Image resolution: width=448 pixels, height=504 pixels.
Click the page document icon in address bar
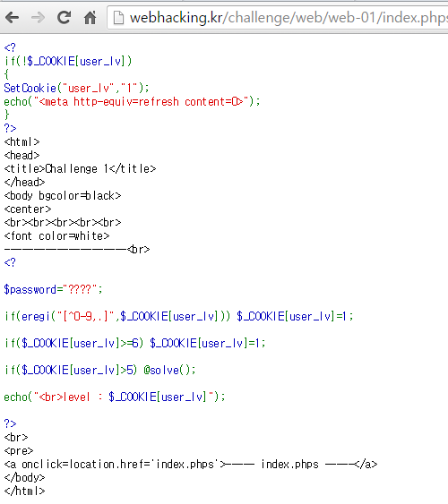[118, 18]
